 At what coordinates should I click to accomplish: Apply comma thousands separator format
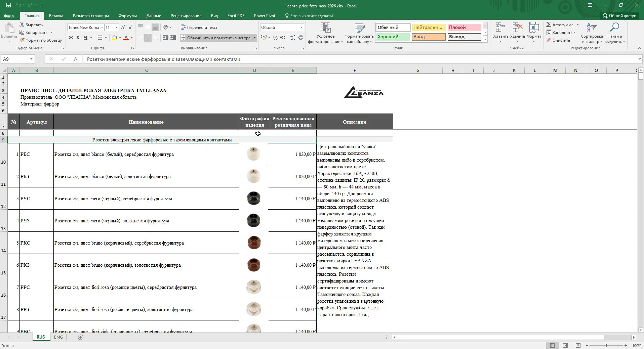click(x=283, y=38)
